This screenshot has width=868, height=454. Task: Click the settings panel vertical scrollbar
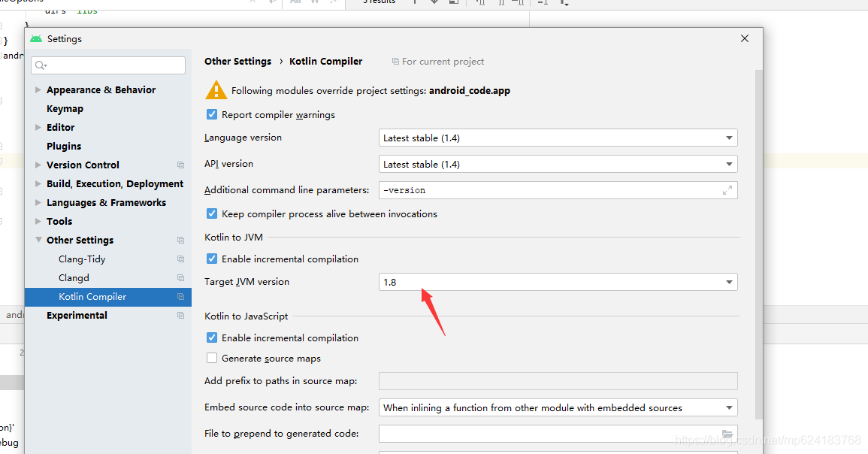coord(759,244)
